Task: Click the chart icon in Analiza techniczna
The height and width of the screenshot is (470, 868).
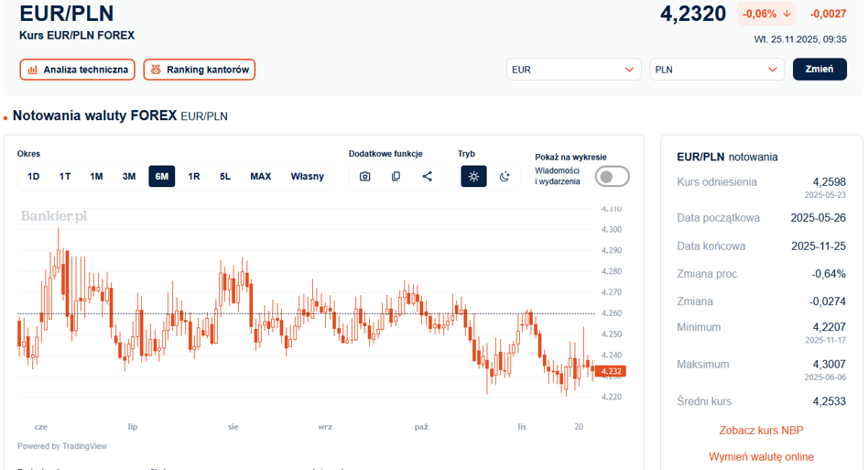Action: (33, 70)
